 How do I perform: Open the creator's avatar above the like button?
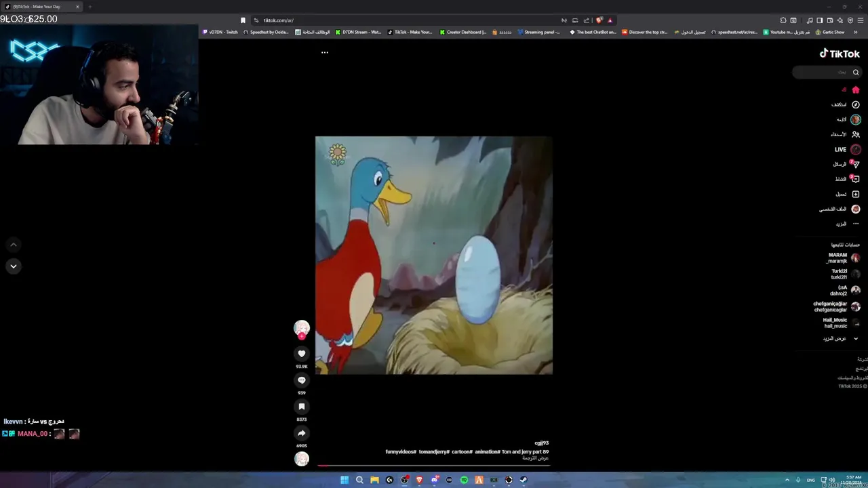coord(302,328)
